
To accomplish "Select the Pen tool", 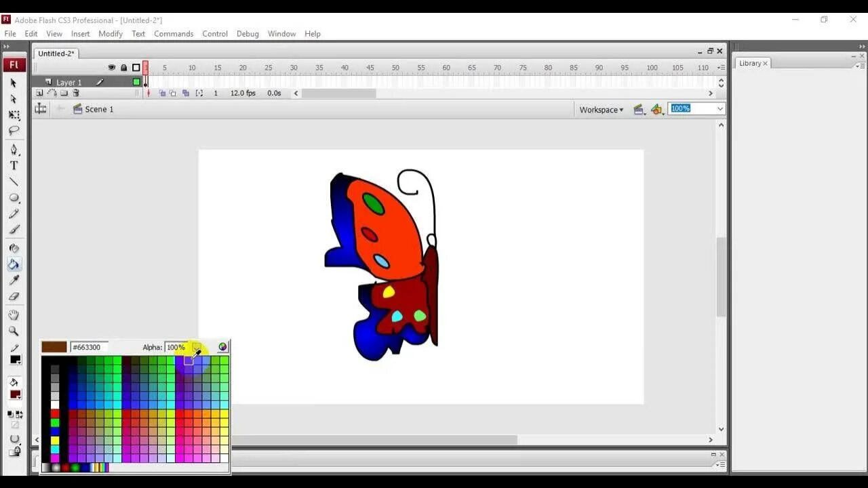I will tap(14, 150).
